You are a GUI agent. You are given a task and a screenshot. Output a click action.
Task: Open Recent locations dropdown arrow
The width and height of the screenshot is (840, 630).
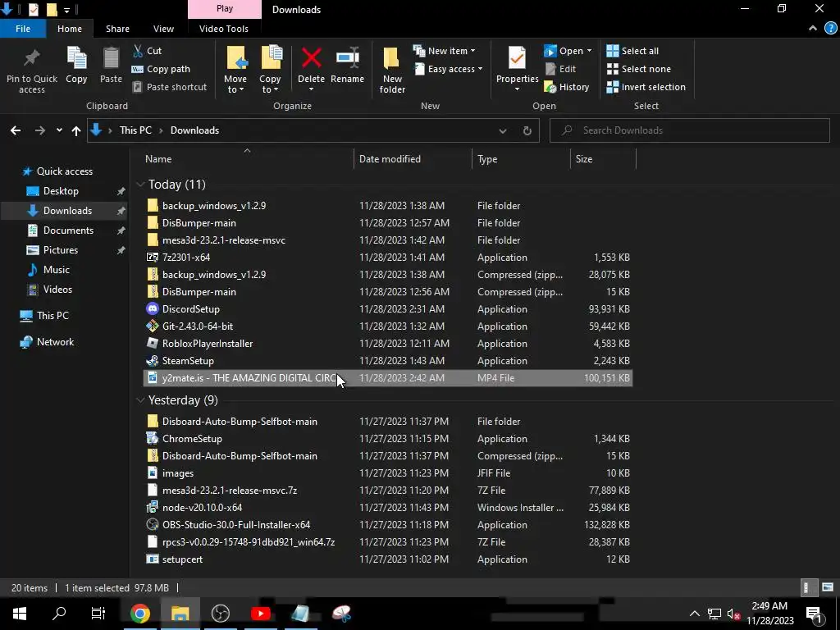coord(59,130)
